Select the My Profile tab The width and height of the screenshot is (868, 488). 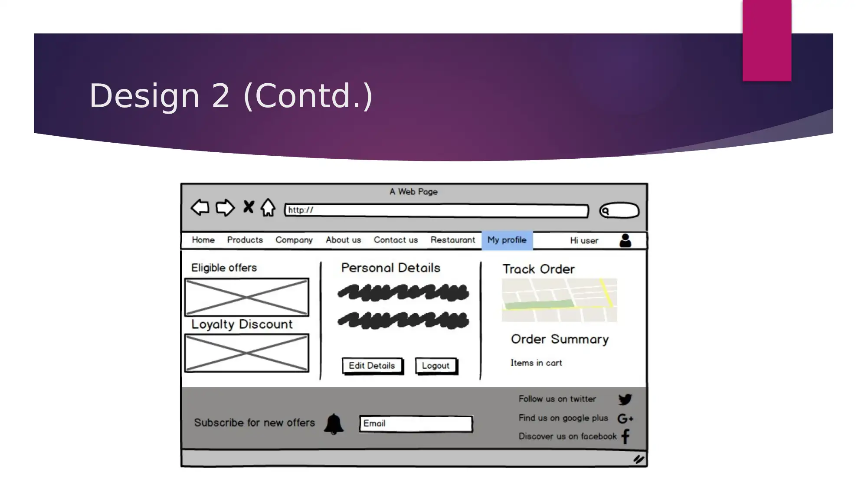pyautogui.click(x=507, y=239)
